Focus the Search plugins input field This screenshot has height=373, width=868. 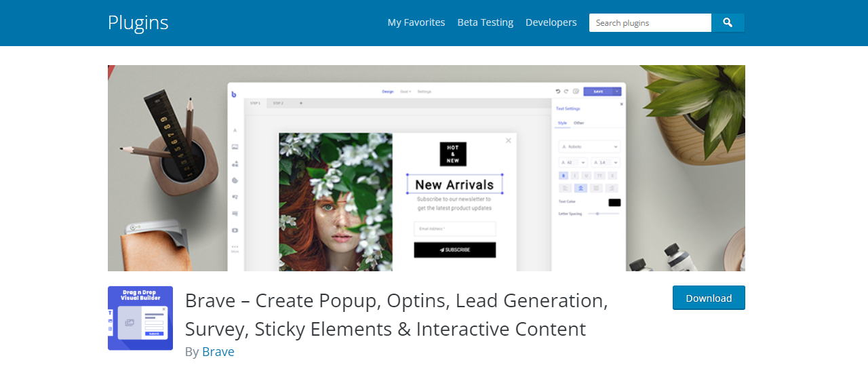pyautogui.click(x=650, y=22)
